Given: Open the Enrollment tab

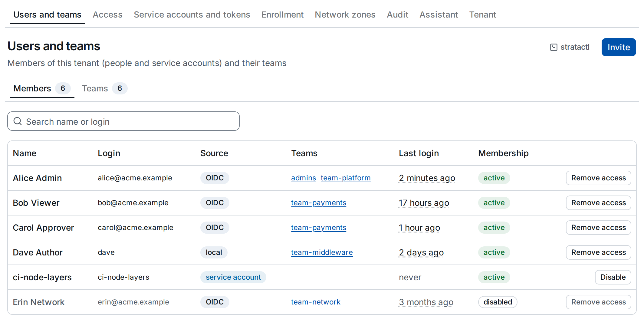Looking at the screenshot, I should click(282, 15).
